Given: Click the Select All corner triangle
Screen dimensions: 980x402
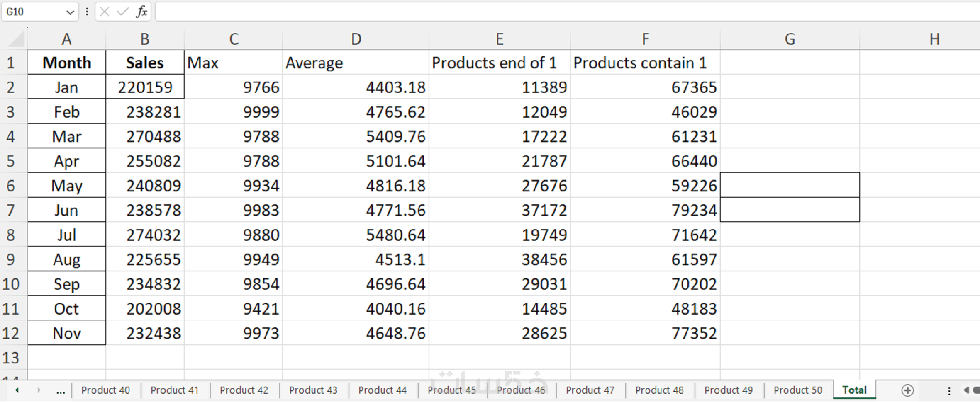Looking at the screenshot, I should (x=17, y=39).
